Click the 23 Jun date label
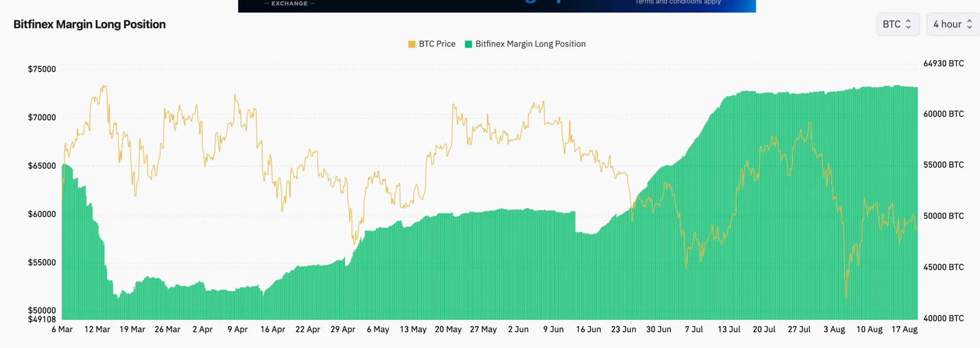Viewport: 980px width, 348px height. 623,329
